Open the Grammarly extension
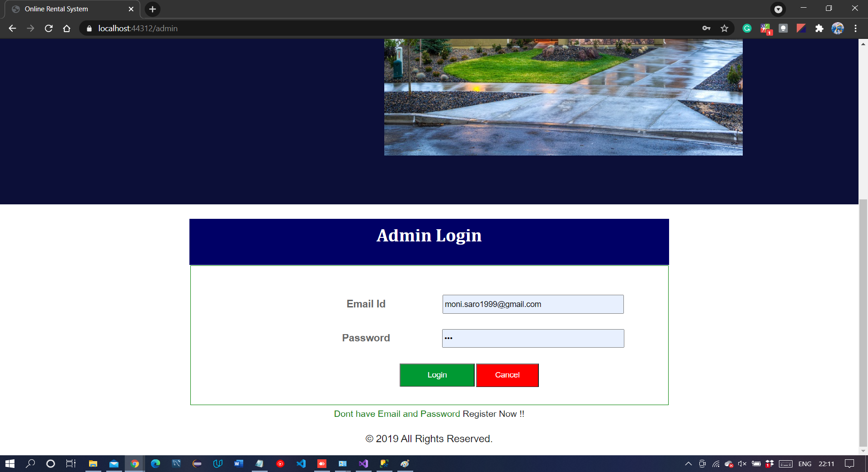 pos(746,28)
